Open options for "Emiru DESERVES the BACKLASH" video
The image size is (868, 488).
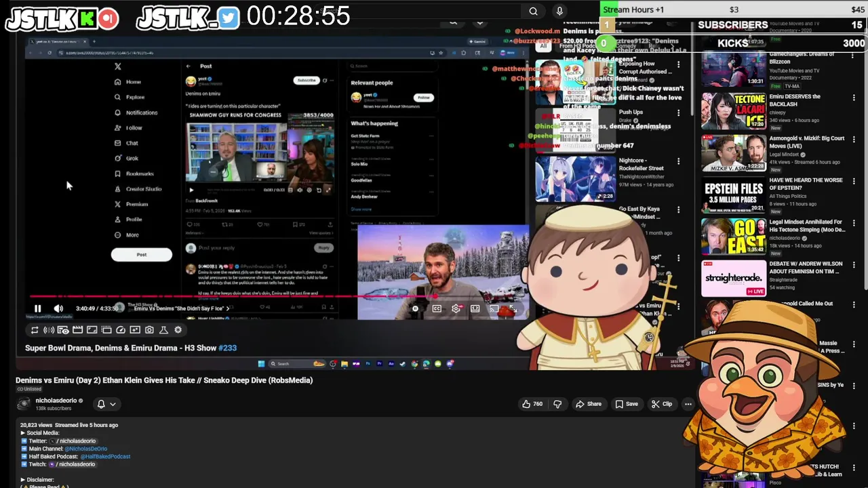854,98
